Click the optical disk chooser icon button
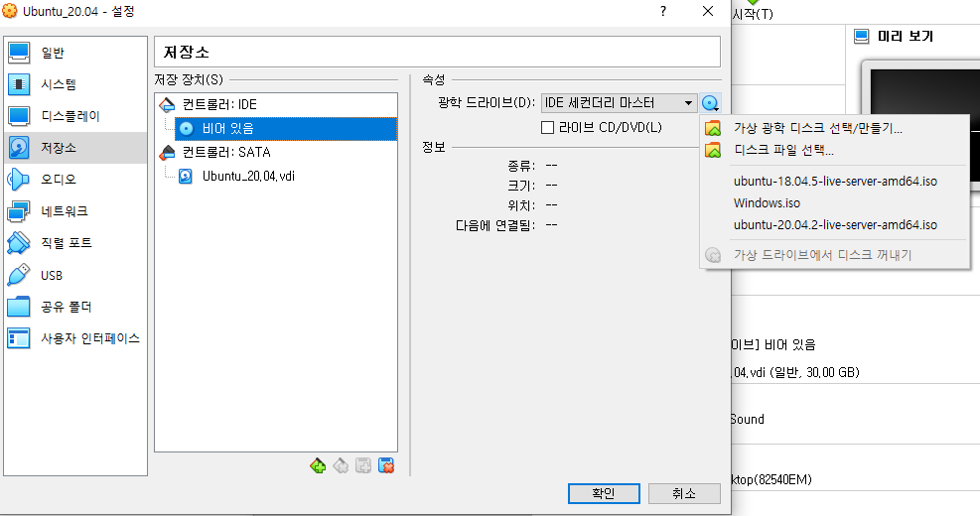Viewport: 980px width, 516px height. 711,103
